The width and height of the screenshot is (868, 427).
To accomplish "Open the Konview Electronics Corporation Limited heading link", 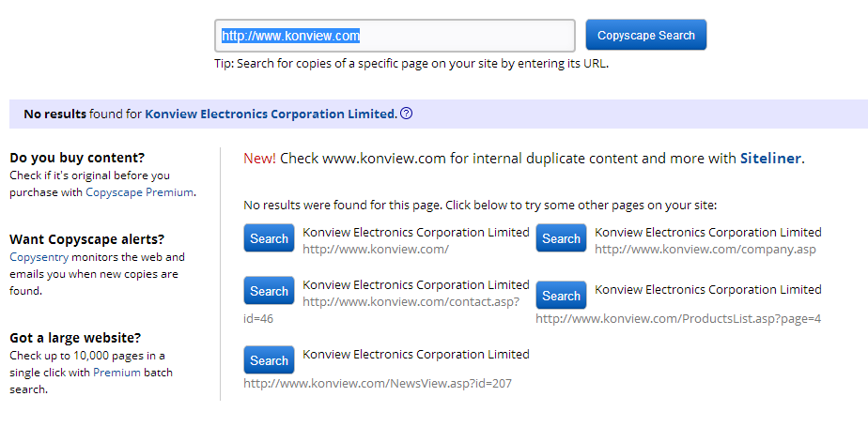I will [271, 114].
